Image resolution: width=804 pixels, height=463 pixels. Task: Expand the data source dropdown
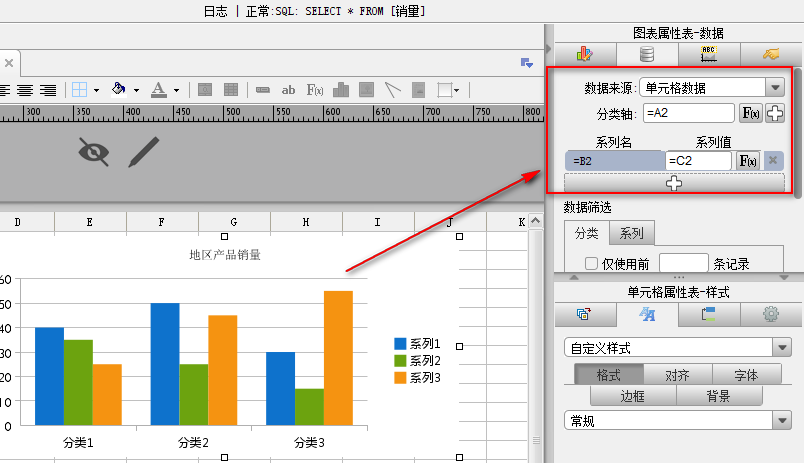tap(775, 88)
